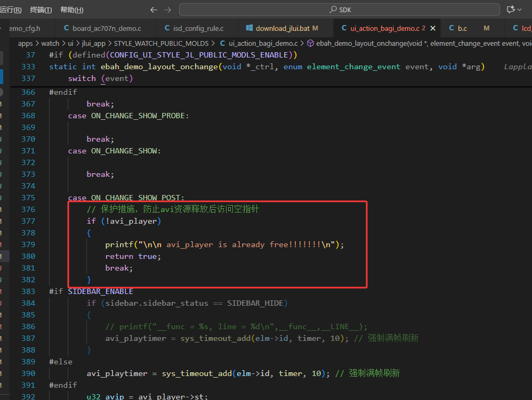Click the return true; statement

coord(133,256)
